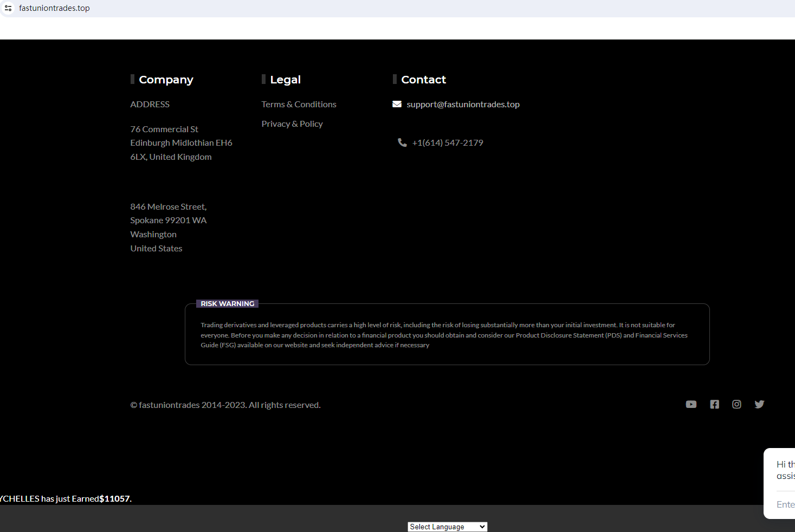
Task: Click the earnings notification showing $11057
Action: click(65, 498)
